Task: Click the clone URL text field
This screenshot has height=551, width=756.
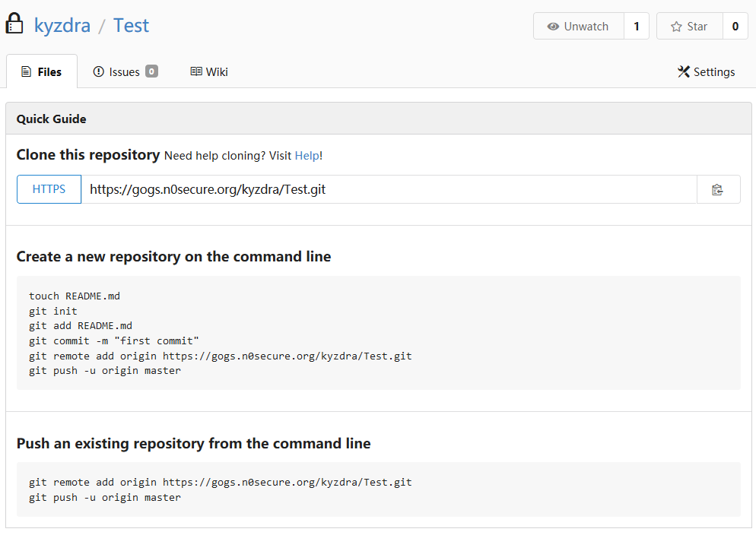Action: coord(389,189)
